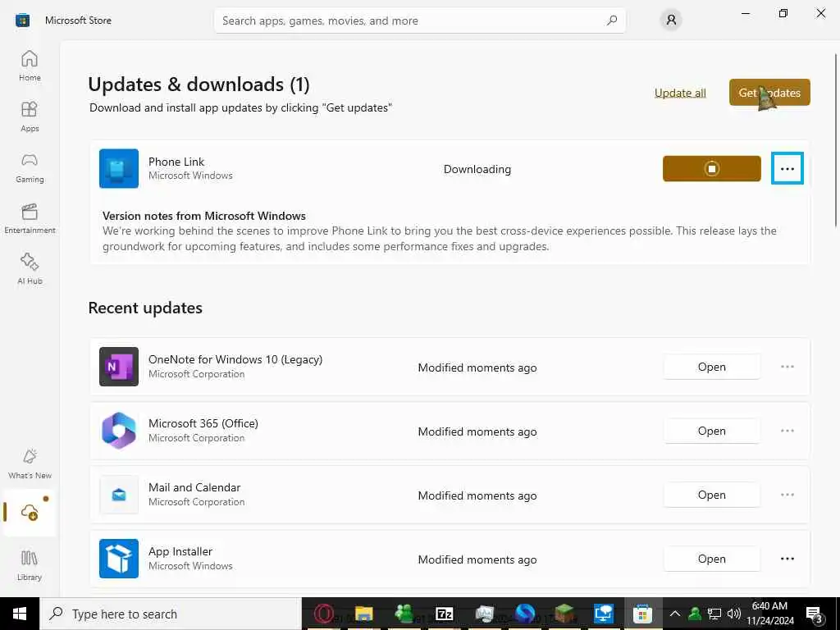
Task: Click 'OneNote for Windows 10 (Legacy)' title
Action: tap(235, 359)
